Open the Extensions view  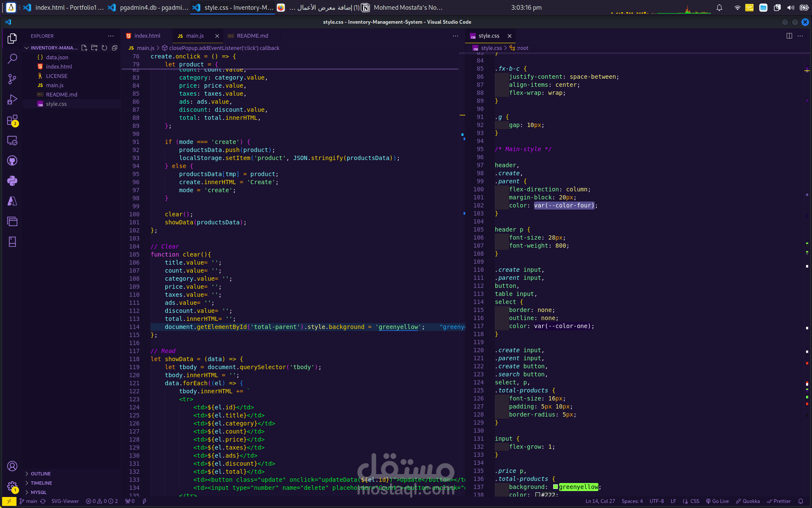pos(12,120)
